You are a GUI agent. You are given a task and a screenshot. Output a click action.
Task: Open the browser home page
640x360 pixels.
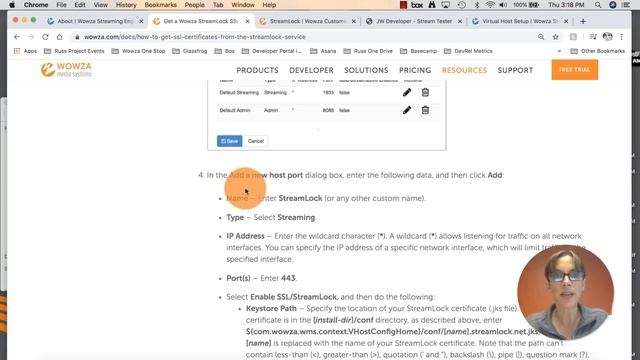pyautogui.click(x=60, y=37)
